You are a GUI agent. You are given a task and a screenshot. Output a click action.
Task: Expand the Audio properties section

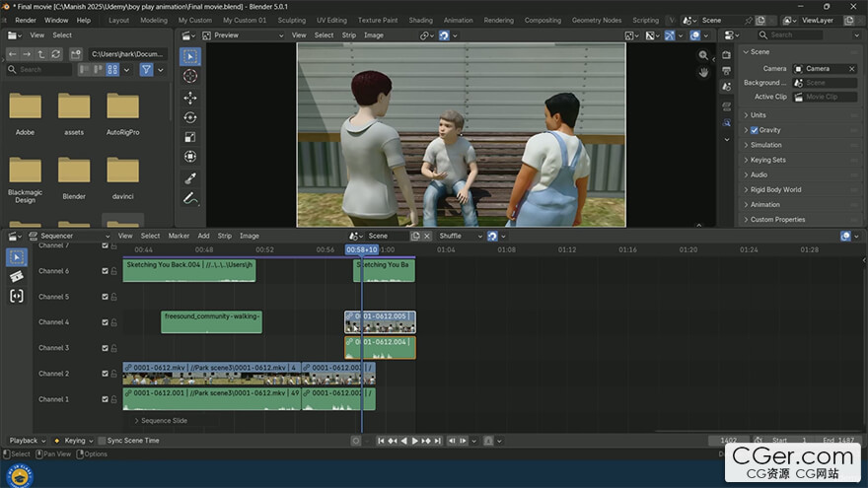[759, 174]
